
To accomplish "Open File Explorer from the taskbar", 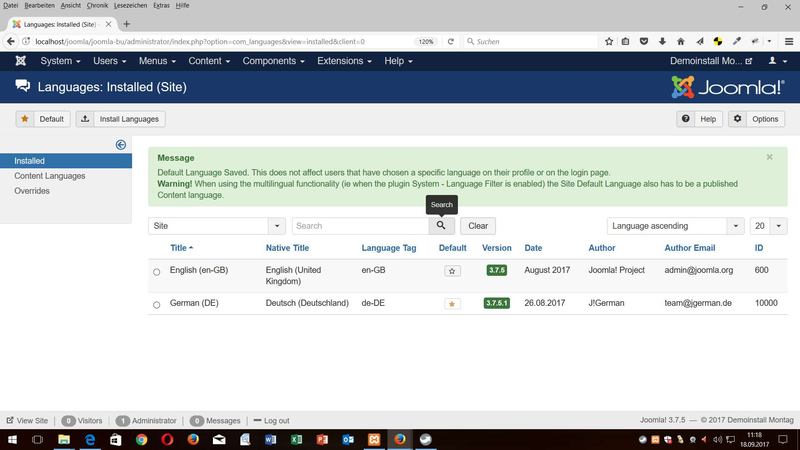I will (x=64, y=439).
